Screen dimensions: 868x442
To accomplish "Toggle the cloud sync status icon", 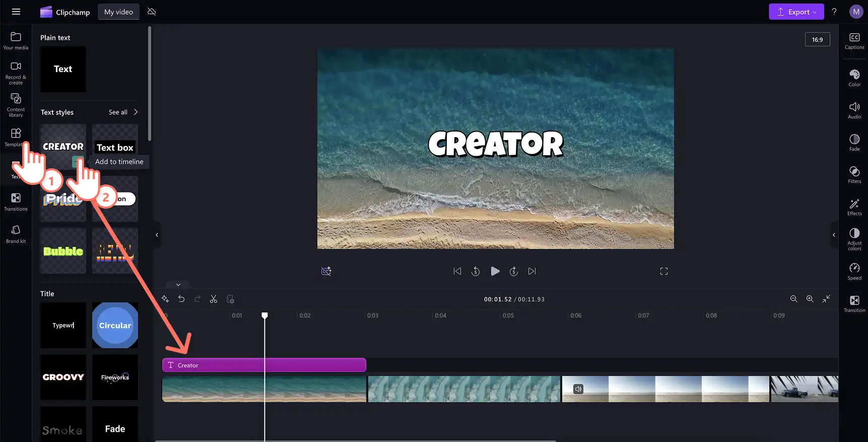I will click(x=152, y=12).
